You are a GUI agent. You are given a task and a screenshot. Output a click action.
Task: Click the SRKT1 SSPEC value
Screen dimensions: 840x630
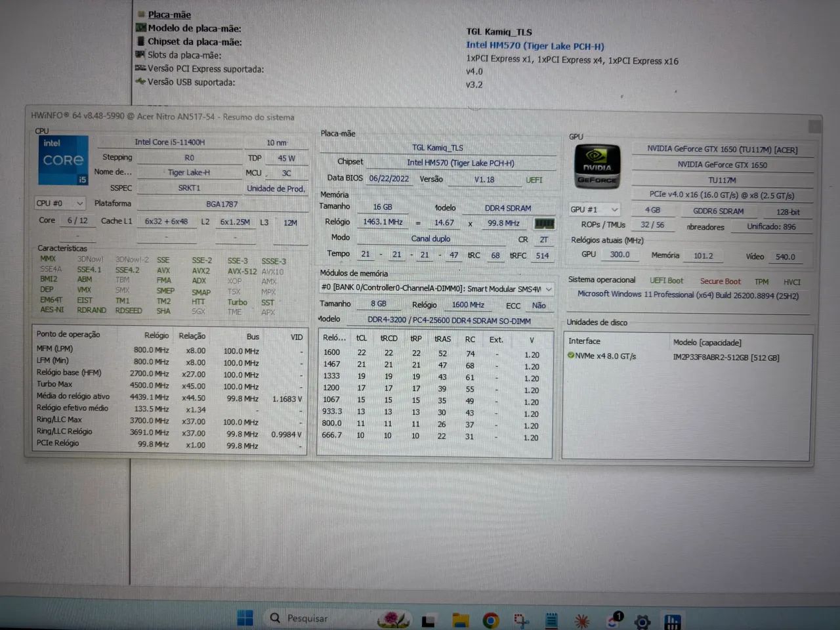pyautogui.click(x=189, y=188)
